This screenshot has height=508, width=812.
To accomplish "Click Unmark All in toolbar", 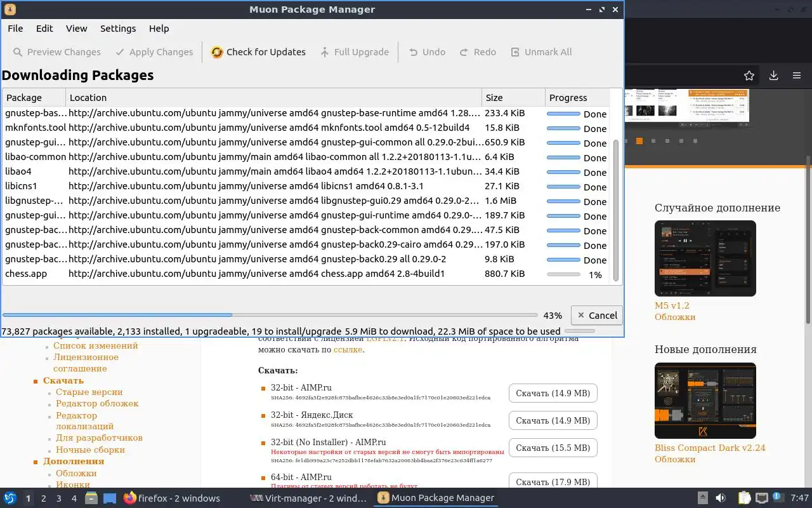I will (x=541, y=52).
